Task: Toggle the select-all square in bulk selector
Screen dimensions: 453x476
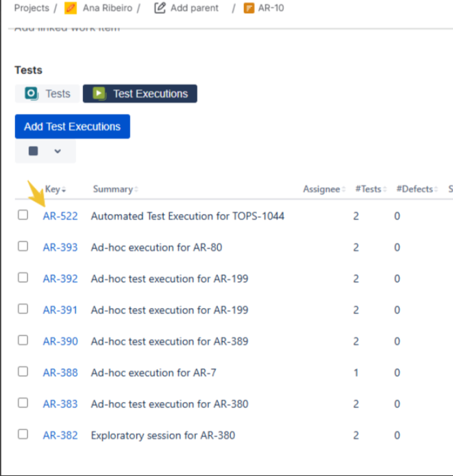Action: (x=33, y=152)
